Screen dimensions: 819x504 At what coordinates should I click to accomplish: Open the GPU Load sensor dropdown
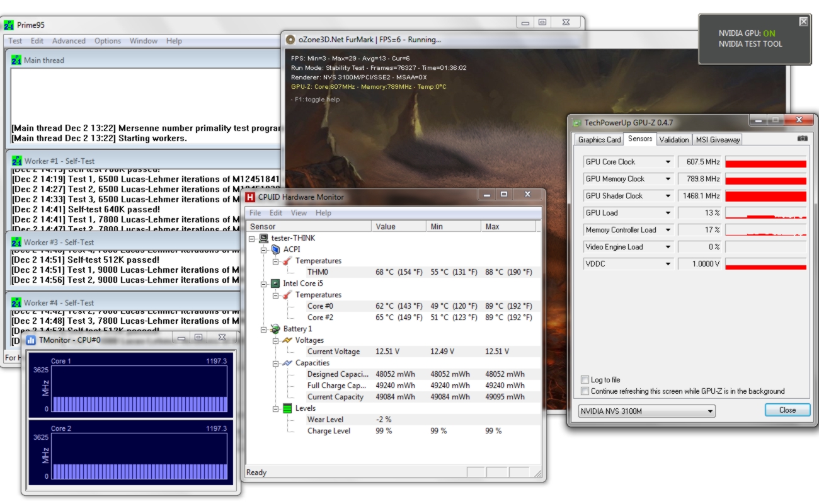click(x=668, y=213)
